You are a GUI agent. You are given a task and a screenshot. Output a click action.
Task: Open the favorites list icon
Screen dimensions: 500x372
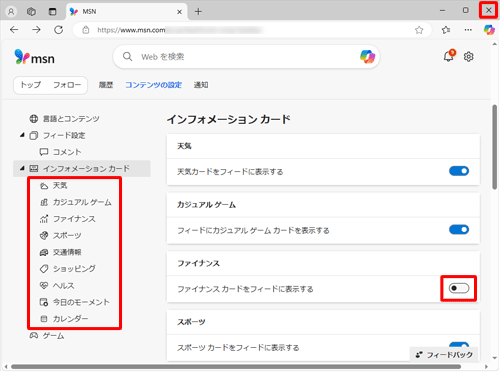click(x=446, y=30)
